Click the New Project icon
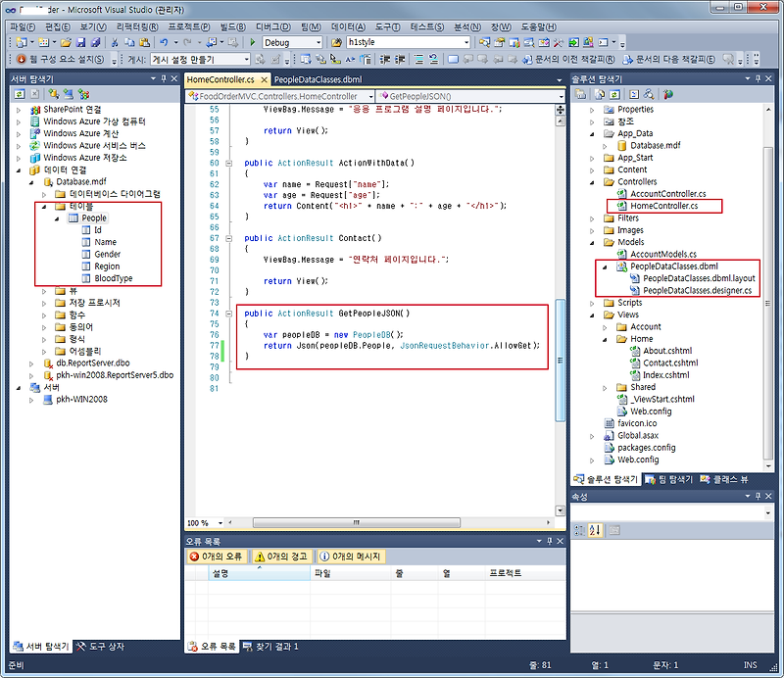This screenshot has height=678, width=784. tap(22, 42)
